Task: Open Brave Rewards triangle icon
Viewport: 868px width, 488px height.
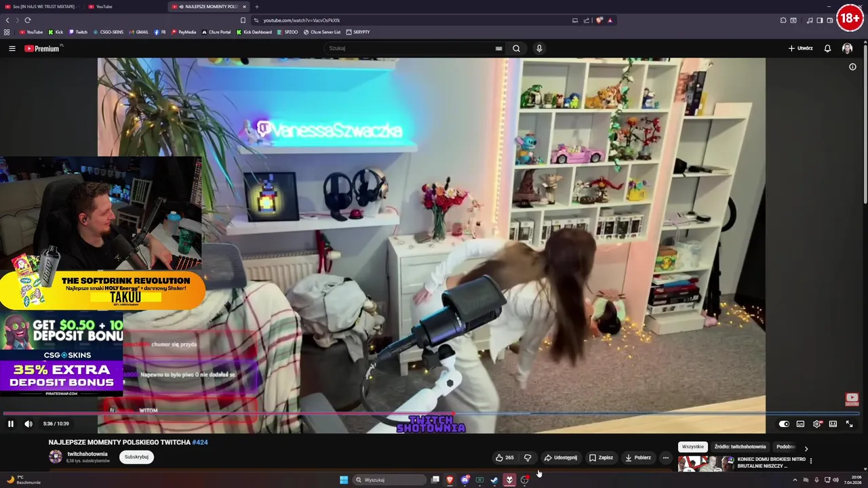Action: tap(610, 20)
